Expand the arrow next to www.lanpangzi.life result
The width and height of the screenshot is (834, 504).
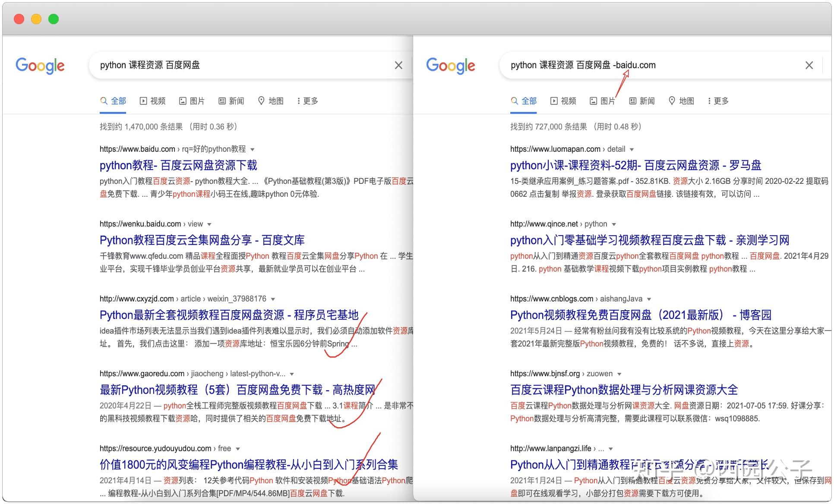pyautogui.click(x=611, y=449)
